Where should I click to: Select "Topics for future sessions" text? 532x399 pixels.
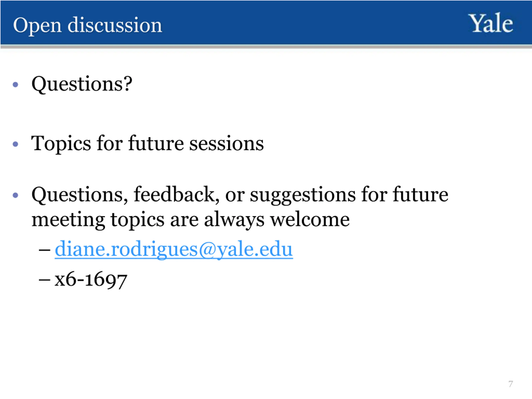coord(147,143)
